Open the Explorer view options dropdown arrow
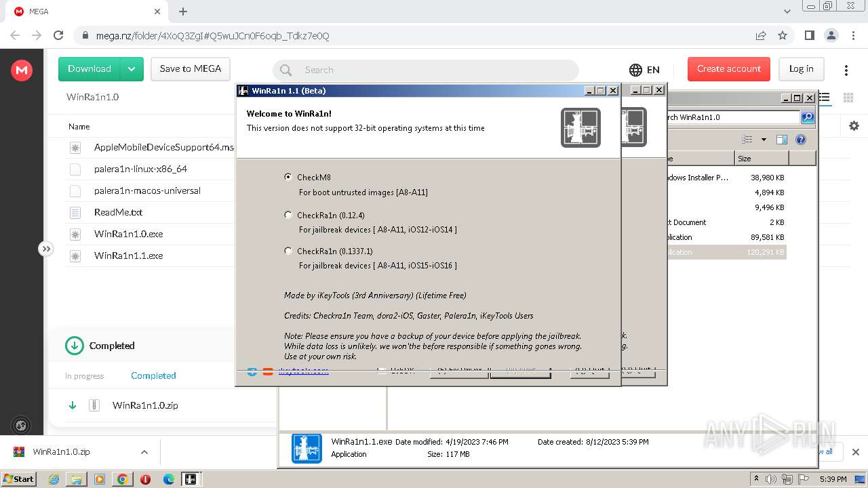The width and height of the screenshot is (868, 488). pos(764,140)
